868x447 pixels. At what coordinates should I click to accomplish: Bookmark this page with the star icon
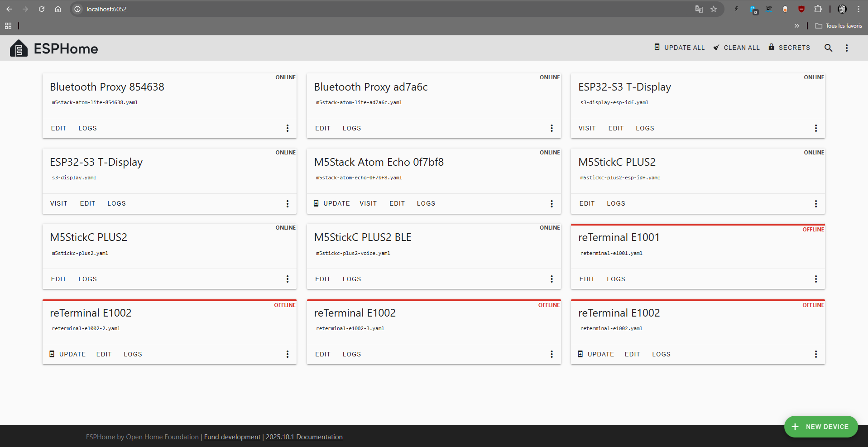(x=714, y=9)
